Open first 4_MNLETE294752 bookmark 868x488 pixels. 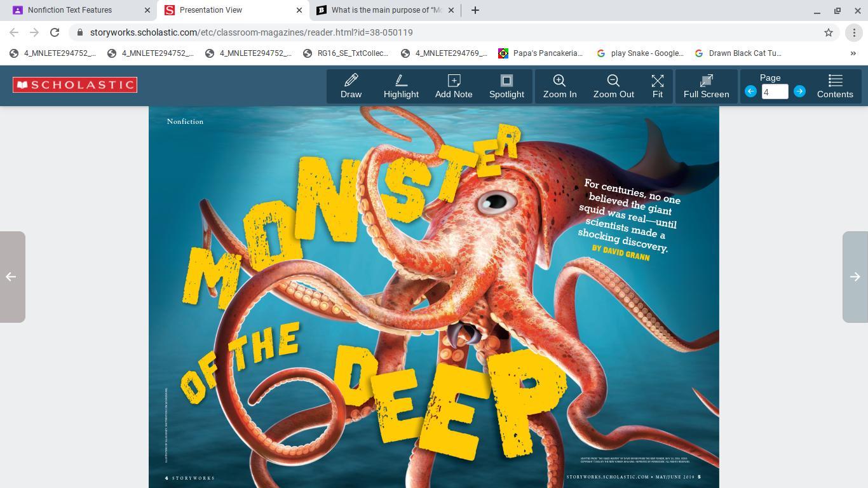53,53
